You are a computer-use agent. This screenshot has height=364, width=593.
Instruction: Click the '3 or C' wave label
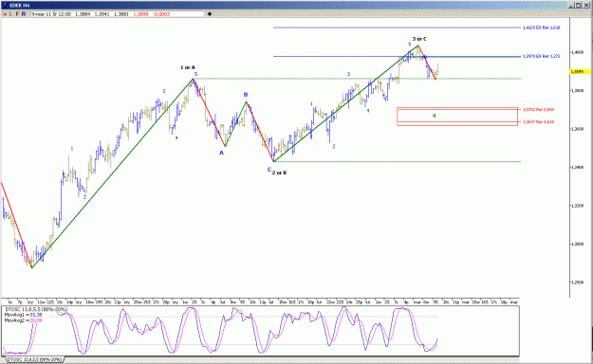[419, 39]
